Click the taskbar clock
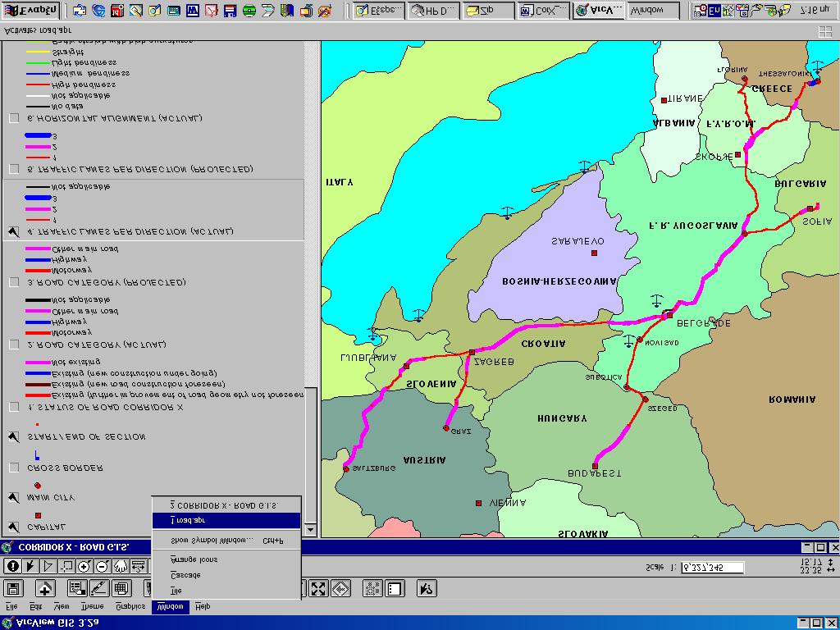 pyautogui.click(x=814, y=10)
